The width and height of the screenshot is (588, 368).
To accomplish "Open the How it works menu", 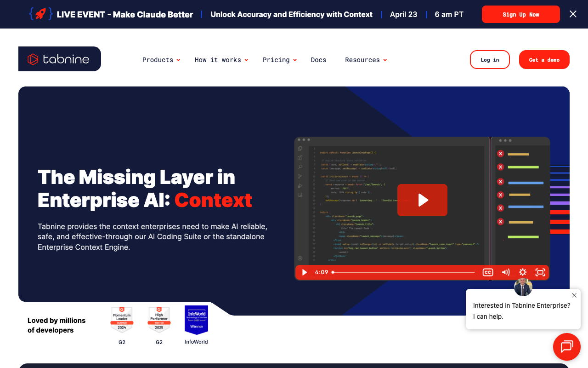I will tap(218, 60).
